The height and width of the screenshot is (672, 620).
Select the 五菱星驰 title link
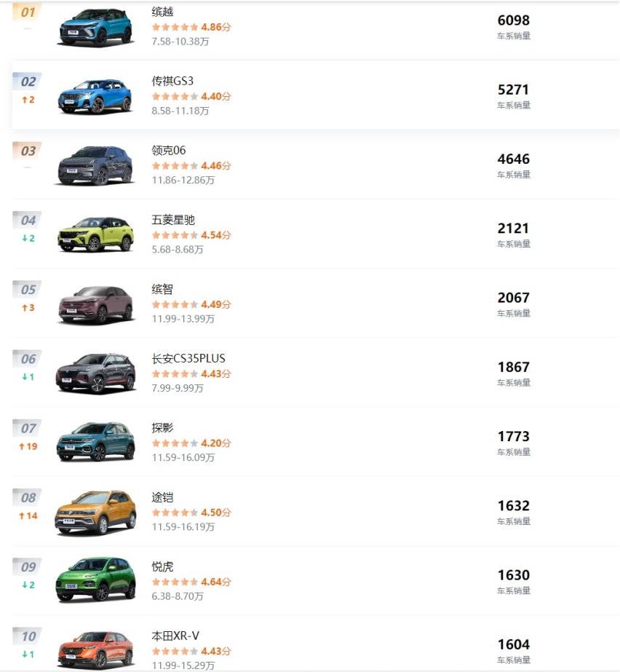click(173, 220)
